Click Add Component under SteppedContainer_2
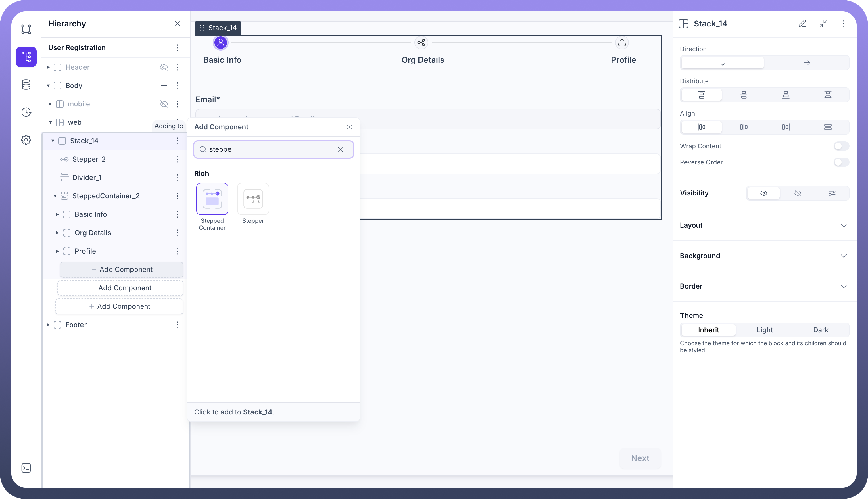Image resolution: width=868 pixels, height=499 pixels. pos(122,270)
